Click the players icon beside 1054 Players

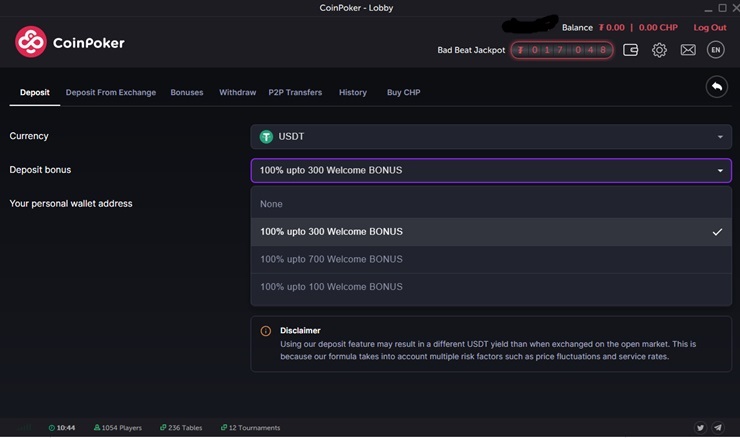(x=97, y=428)
